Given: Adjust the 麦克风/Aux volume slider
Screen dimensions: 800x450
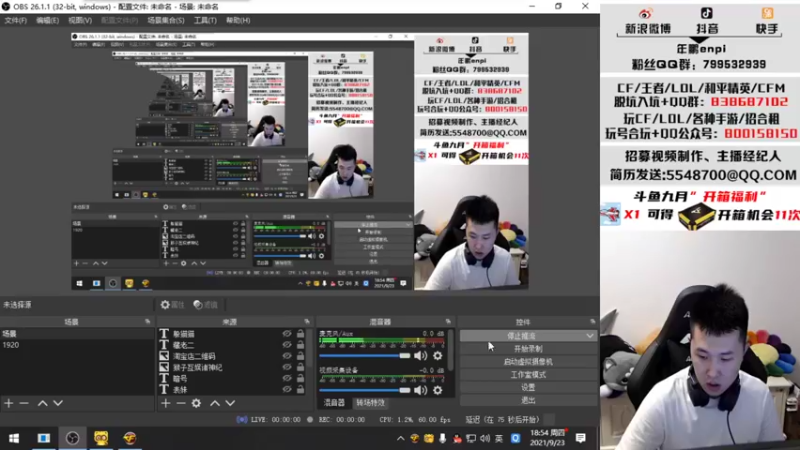Looking at the screenshot, I should (x=364, y=356).
